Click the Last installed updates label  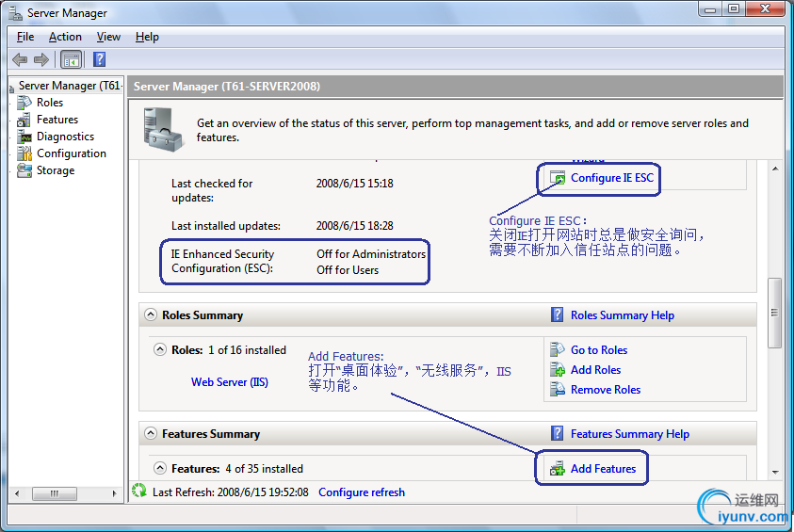(226, 226)
